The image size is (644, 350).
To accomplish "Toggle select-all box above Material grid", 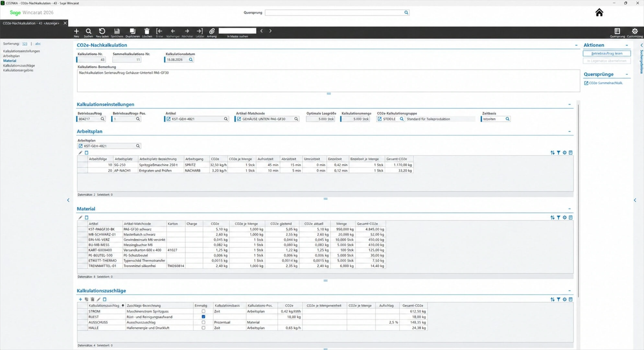I will click(x=86, y=217).
